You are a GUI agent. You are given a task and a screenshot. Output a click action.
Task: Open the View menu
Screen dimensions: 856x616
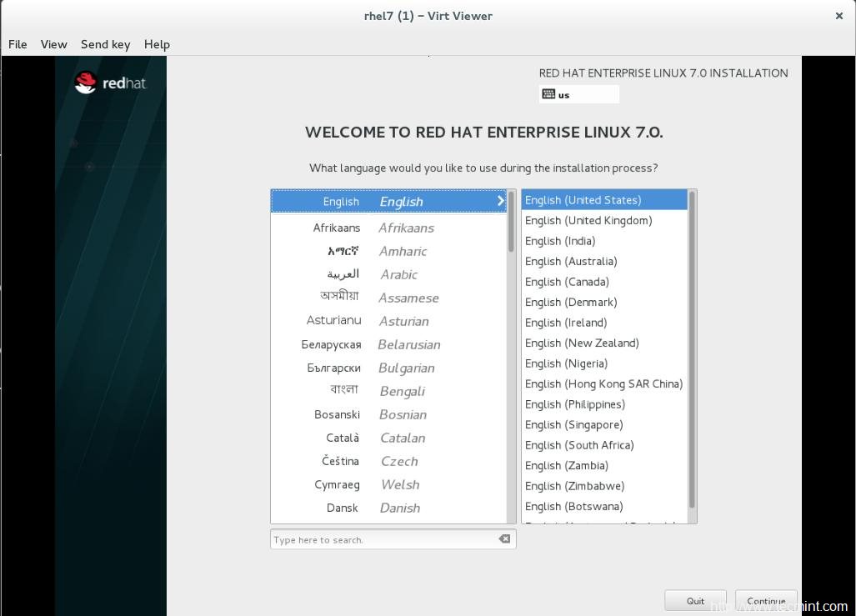tap(53, 44)
